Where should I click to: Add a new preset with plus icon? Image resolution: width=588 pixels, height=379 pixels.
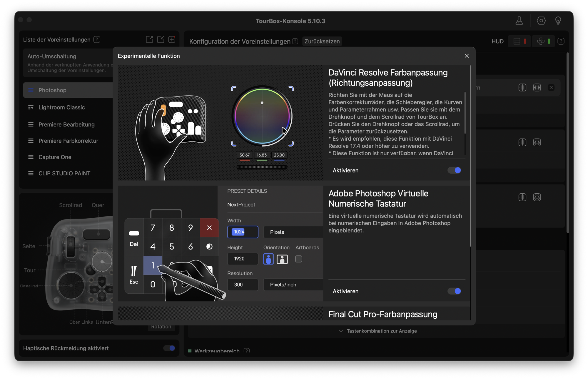click(172, 39)
